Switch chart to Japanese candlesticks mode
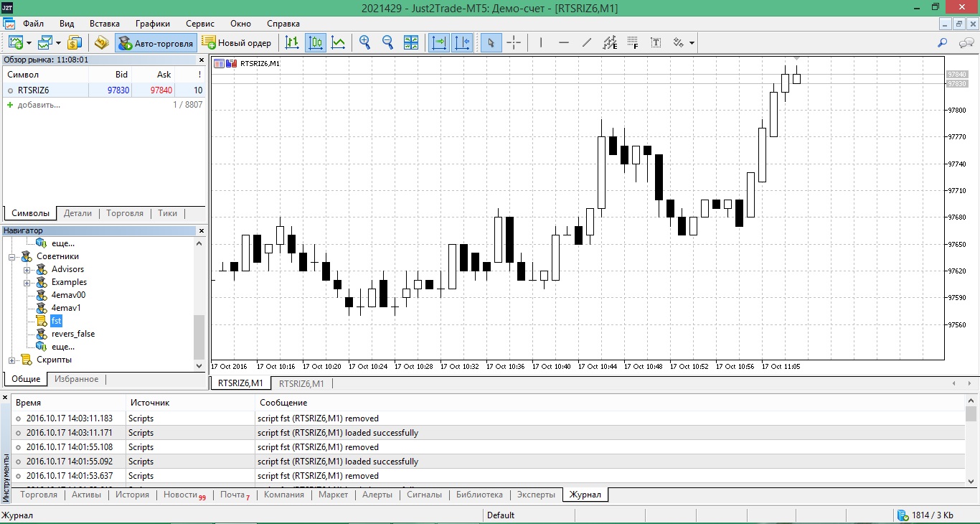Viewport: 980px width, 524px height. [316, 42]
